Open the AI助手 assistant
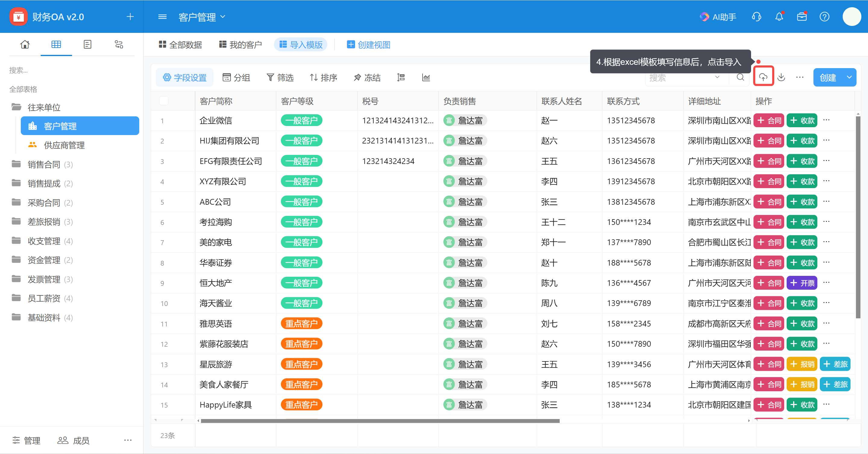 718,17
